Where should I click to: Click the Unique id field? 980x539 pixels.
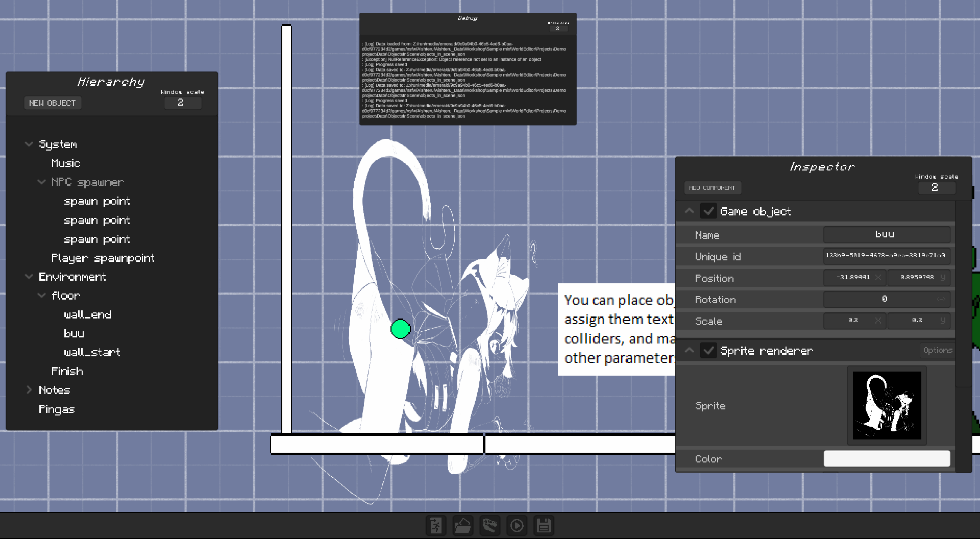887,256
